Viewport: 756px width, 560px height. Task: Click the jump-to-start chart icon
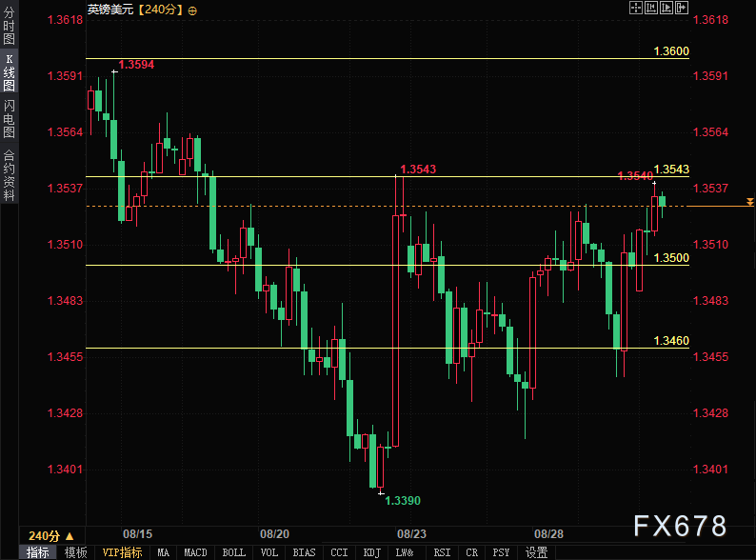[x=651, y=9]
